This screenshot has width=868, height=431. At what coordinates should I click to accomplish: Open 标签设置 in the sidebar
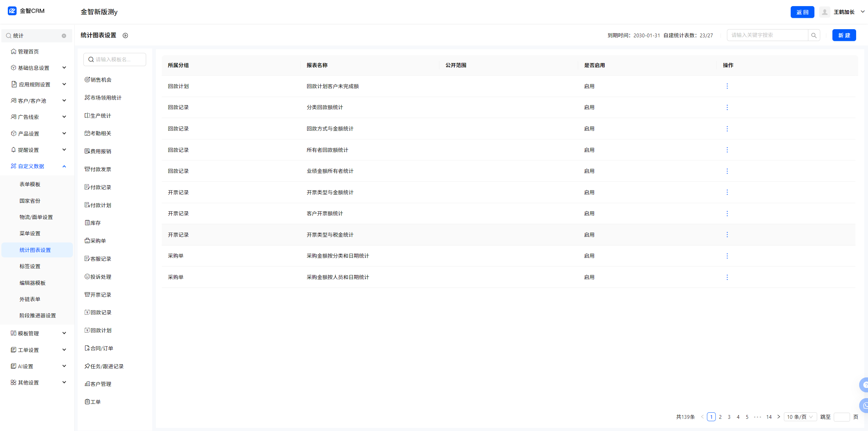[x=30, y=266]
